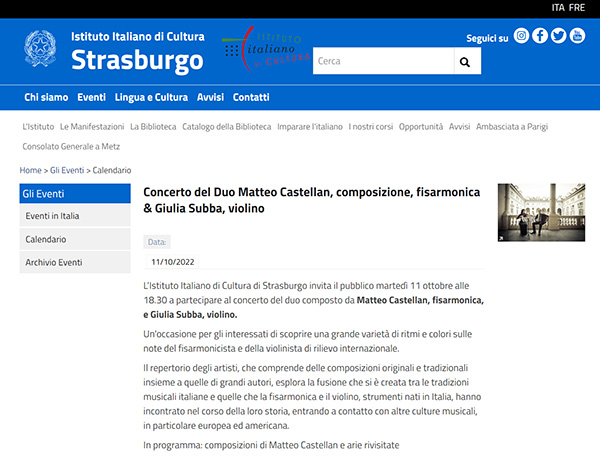Screen dimensions: 600x458
Task: Open the Instagram social icon
Action: coord(521,36)
